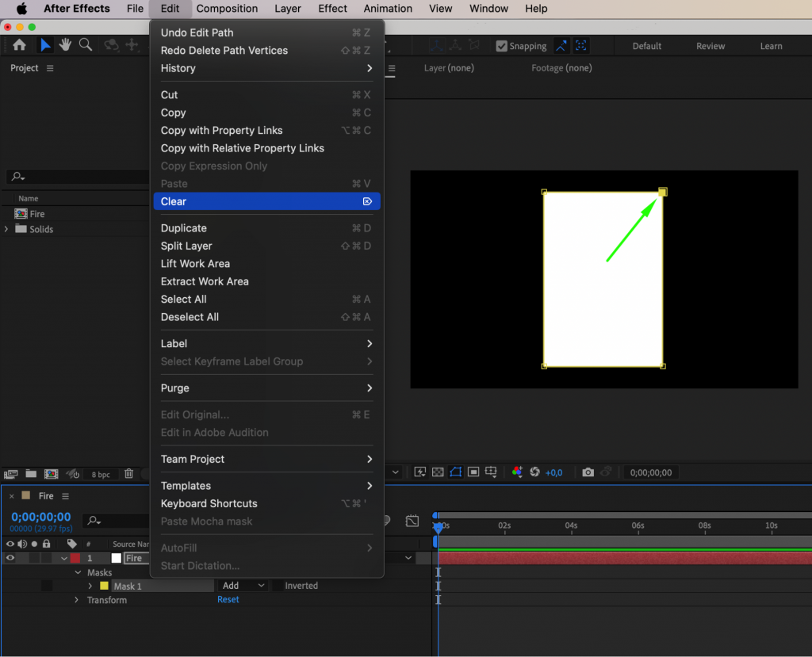Select the Hand tool

tap(64, 45)
